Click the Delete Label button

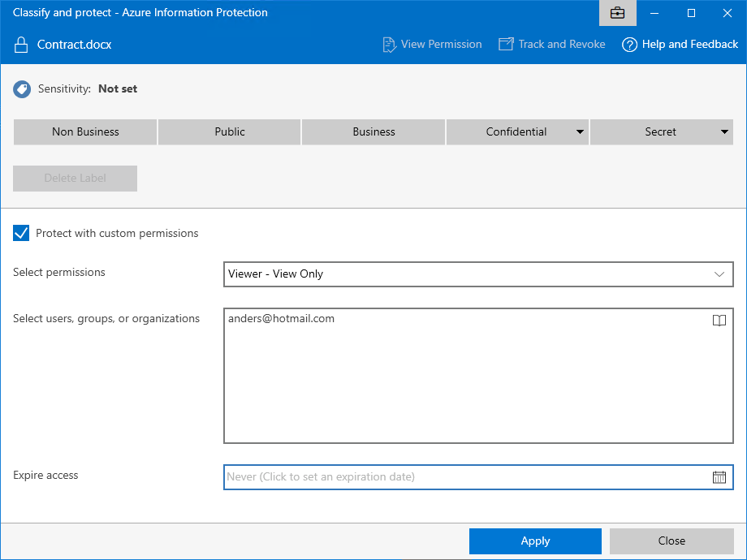(75, 179)
